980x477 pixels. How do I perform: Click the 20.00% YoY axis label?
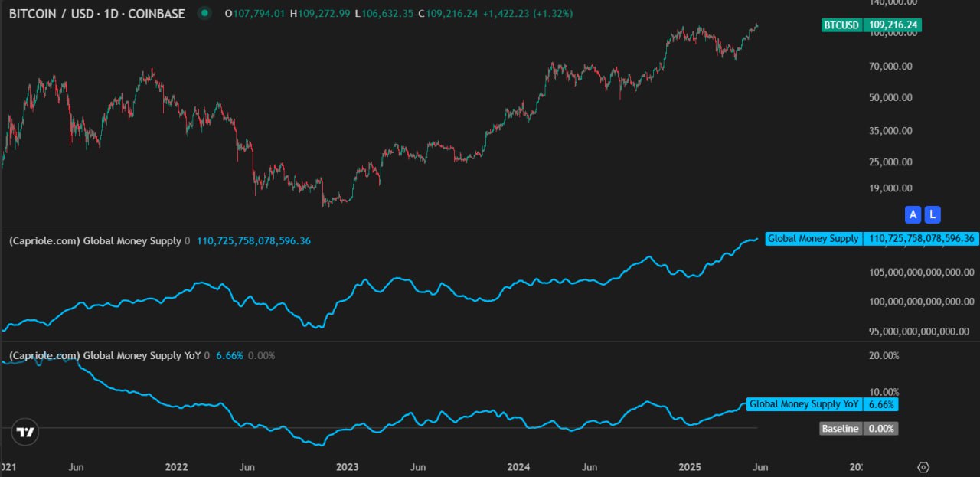coord(884,356)
